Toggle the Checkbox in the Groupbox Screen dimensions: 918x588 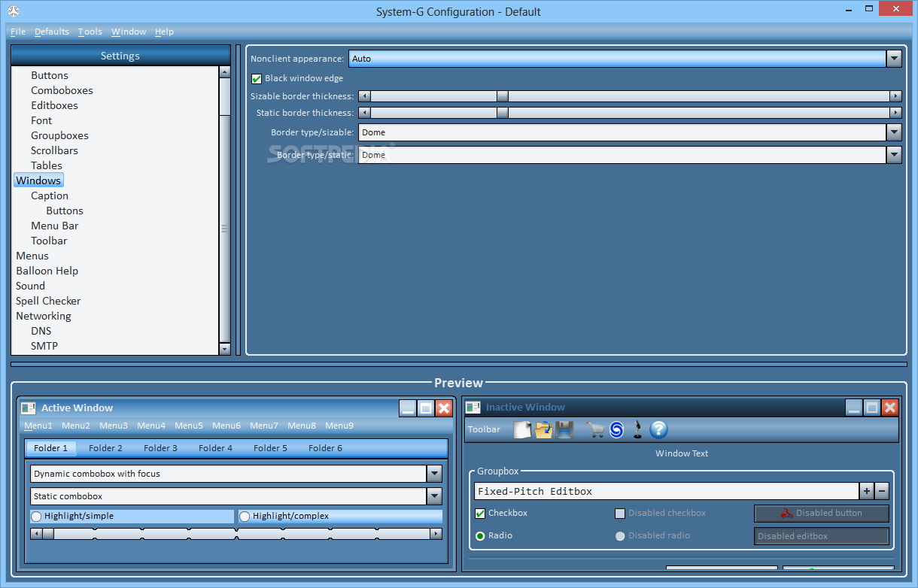(480, 514)
